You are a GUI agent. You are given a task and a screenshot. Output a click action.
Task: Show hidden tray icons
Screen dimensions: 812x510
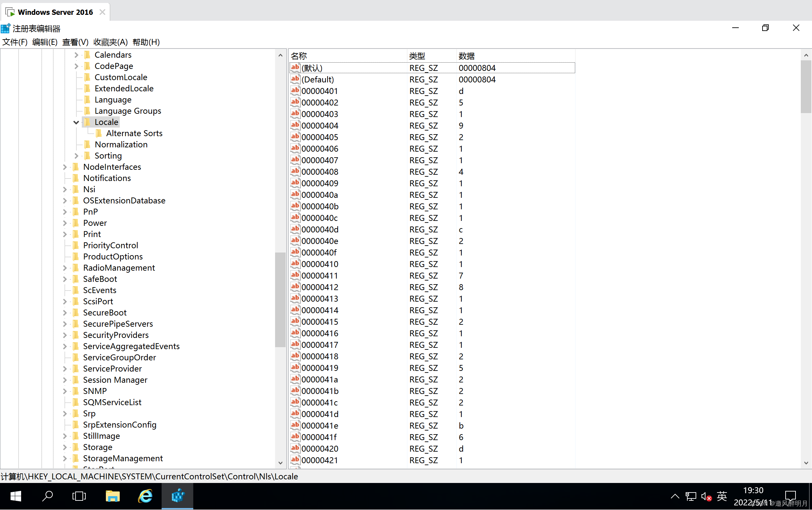[x=675, y=496]
